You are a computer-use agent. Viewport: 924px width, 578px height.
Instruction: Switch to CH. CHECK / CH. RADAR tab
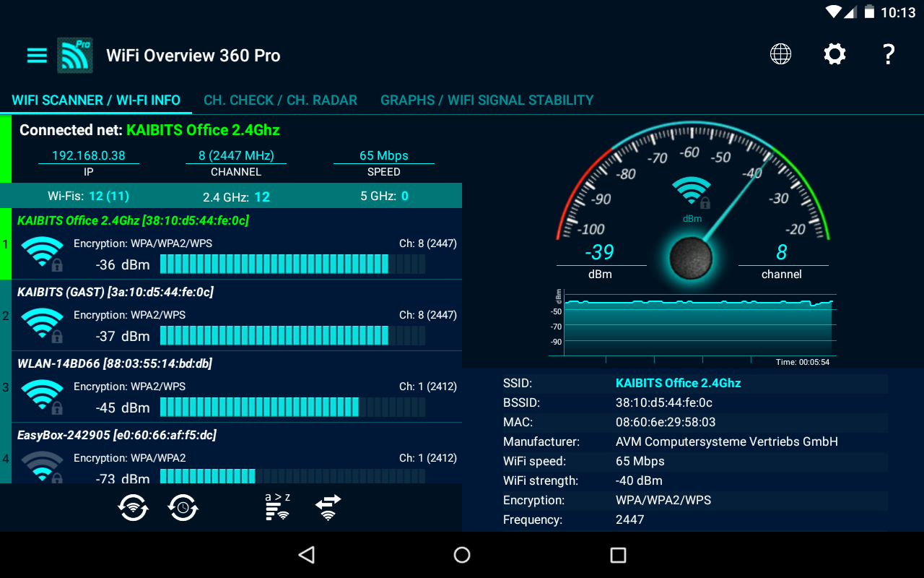280,100
